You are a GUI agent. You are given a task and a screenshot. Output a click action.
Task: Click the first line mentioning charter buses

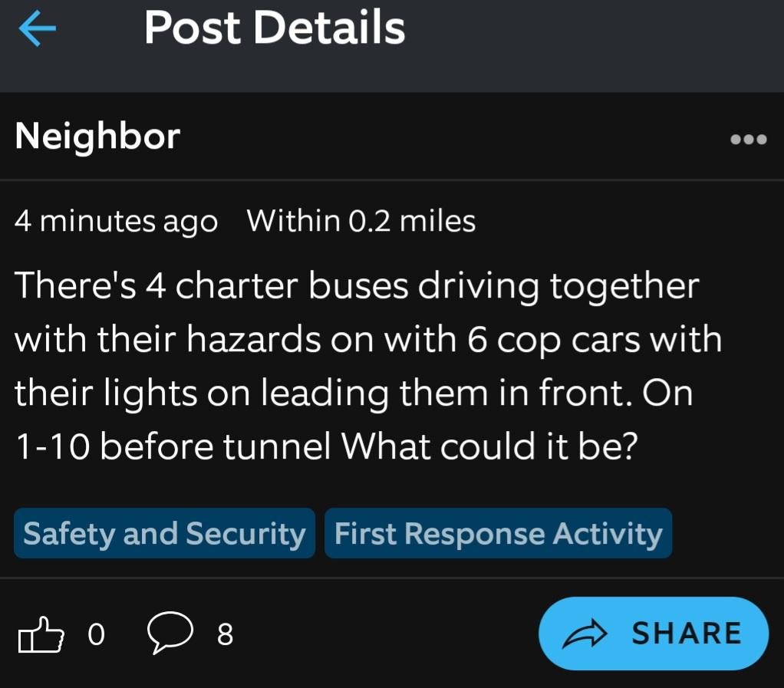pos(357,287)
